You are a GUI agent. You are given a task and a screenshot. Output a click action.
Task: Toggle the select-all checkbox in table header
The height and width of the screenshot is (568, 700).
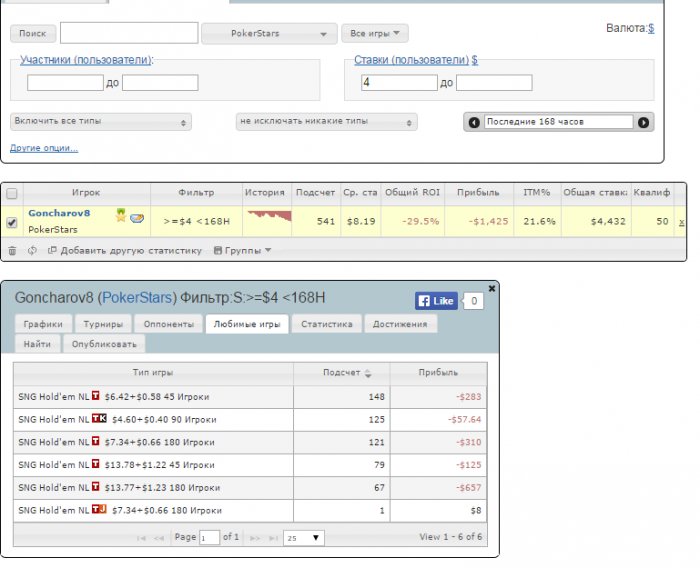tap(11, 192)
